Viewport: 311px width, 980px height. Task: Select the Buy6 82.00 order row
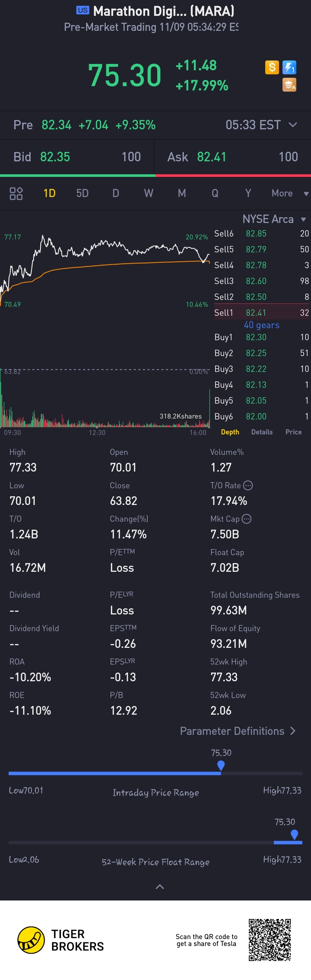(261, 417)
